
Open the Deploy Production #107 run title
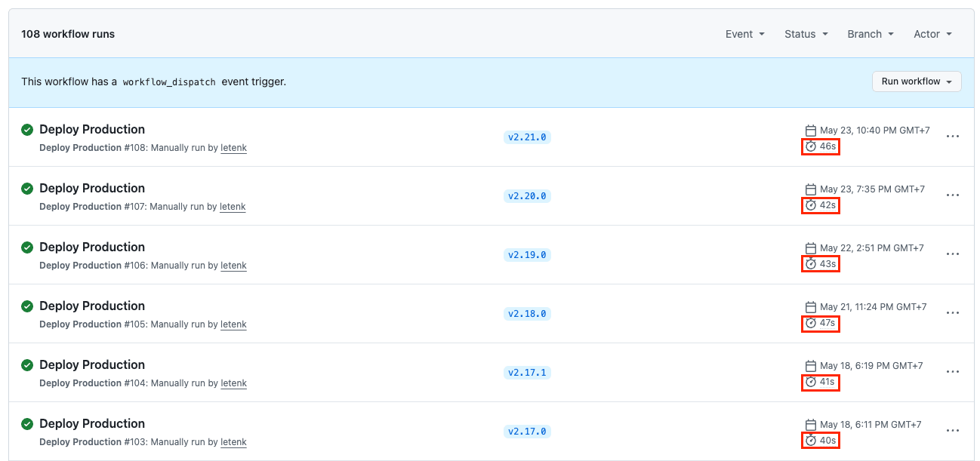click(92, 188)
